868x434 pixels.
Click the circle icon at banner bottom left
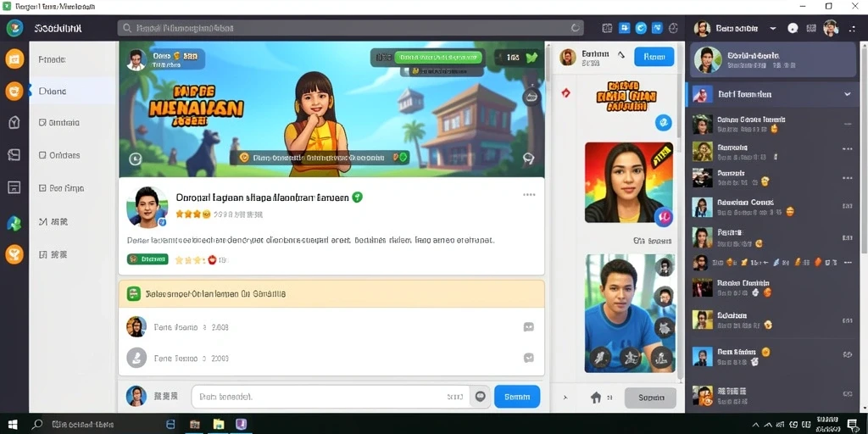(136, 159)
